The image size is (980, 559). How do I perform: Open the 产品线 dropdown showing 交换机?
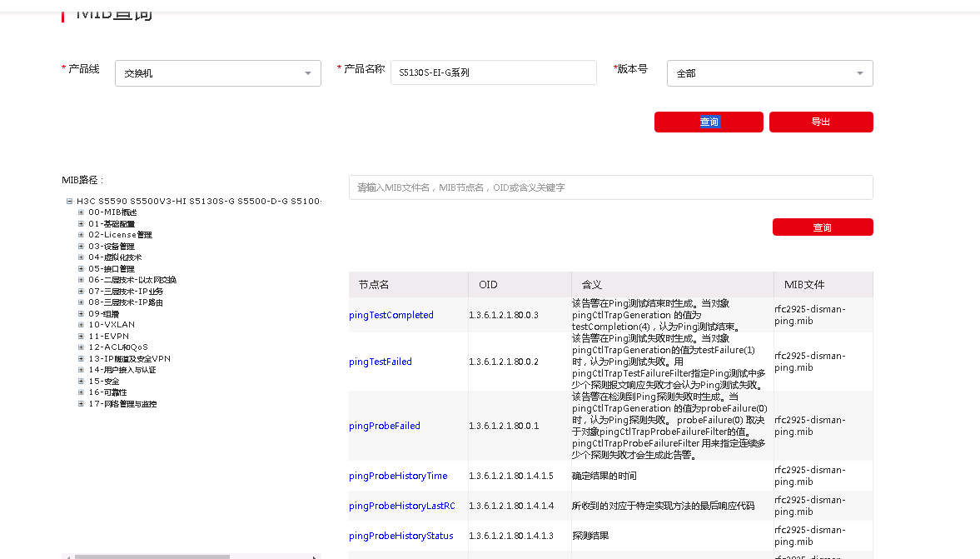217,73
